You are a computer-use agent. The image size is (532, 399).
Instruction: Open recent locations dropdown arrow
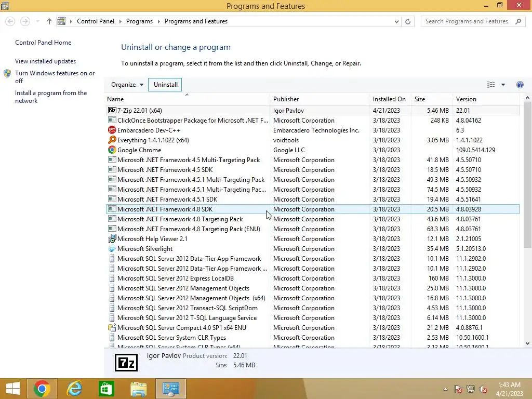(x=37, y=21)
